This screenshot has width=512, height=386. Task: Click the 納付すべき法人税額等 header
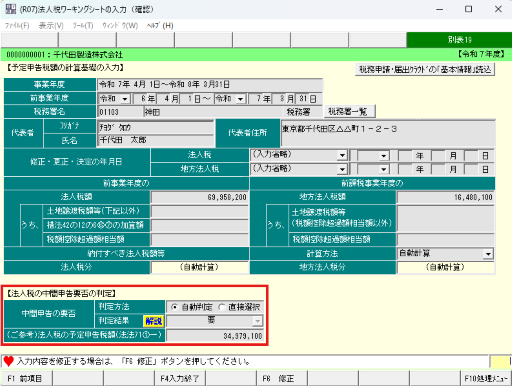point(126,254)
